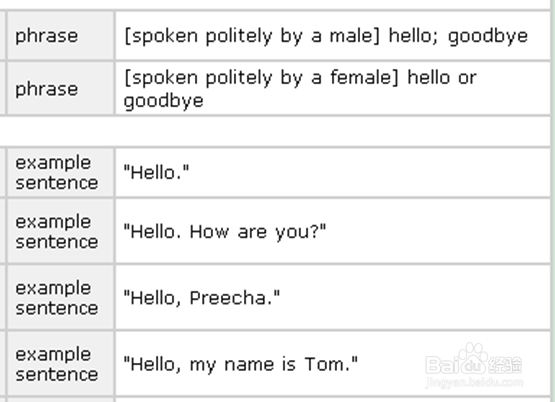Screen dimensions: 555x402
Task: Click the word "goodbye" on the wrapped line
Action: [x=164, y=102]
